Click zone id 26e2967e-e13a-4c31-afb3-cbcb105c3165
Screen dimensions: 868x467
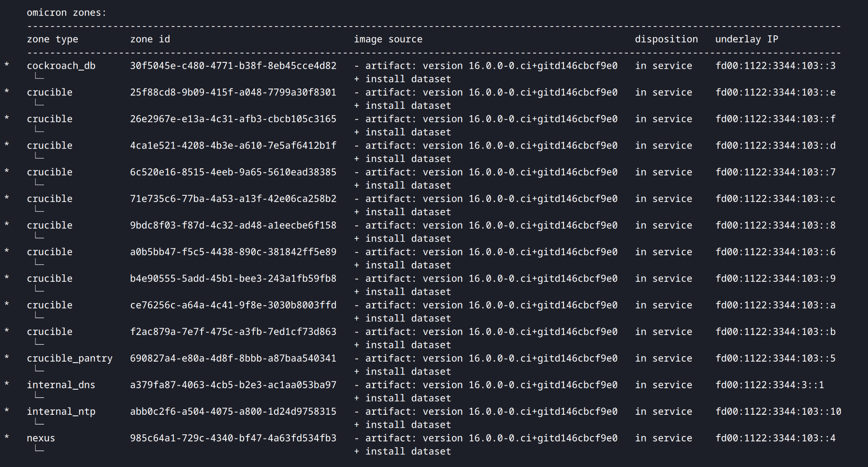(233, 119)
